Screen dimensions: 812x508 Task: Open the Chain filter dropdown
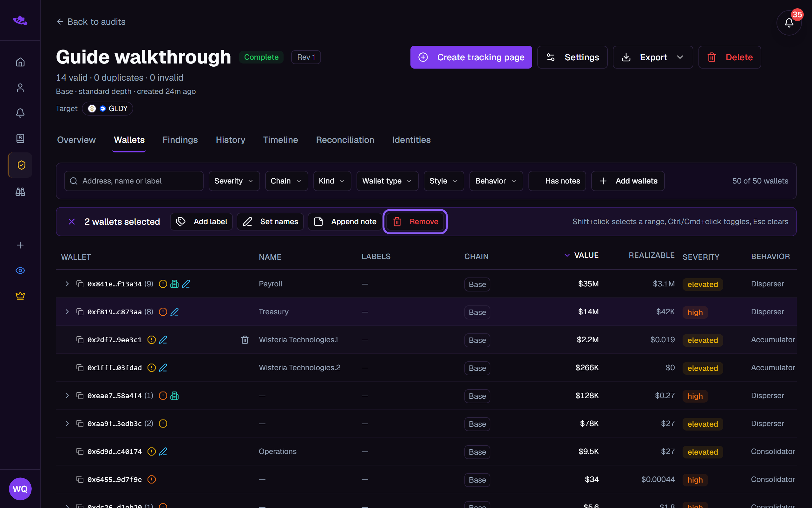tap(286, 181)
